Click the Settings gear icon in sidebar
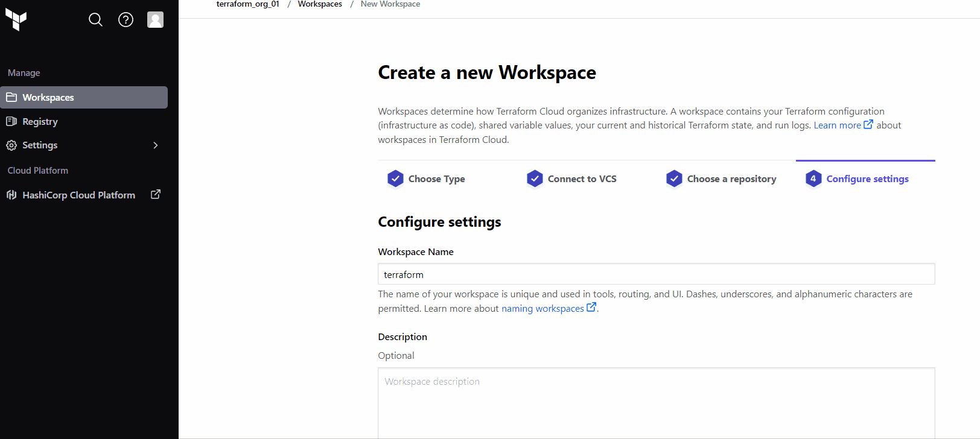 pos(11,145)
